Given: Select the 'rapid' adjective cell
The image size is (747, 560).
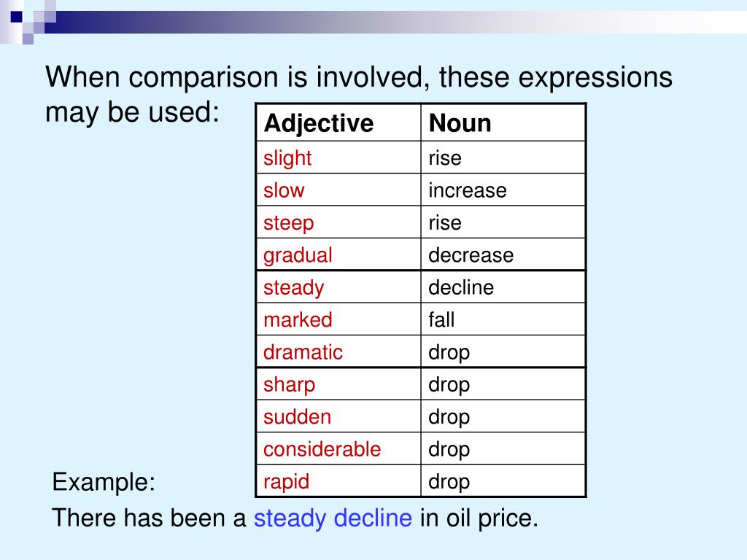Looking at the screenshot, I should tap(338, 481).
